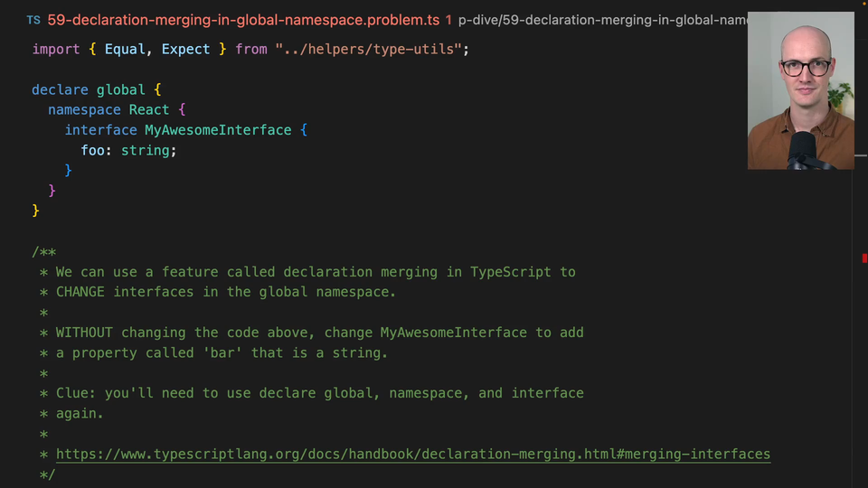Click the MyAwesomeInterface name in the interface declaration
Screen dimensions: 868x488
pos(218,130)
